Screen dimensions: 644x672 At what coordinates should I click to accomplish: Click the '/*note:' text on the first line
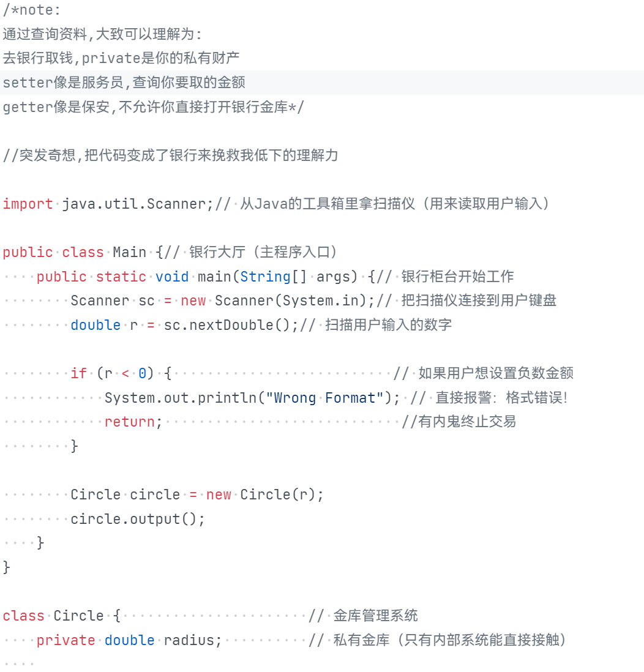(32, 10)
